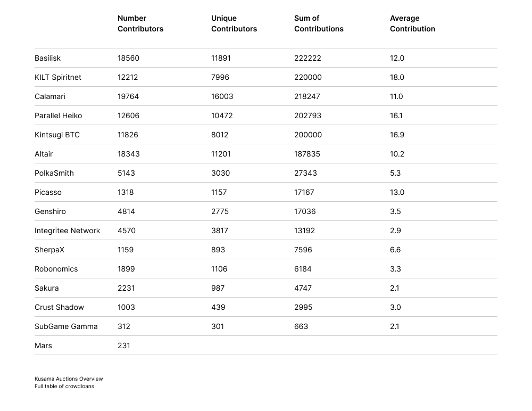Click the Parallel Heiko row label
The height and width of the screenshot is (411, 532).
click(x=58, y=116)
